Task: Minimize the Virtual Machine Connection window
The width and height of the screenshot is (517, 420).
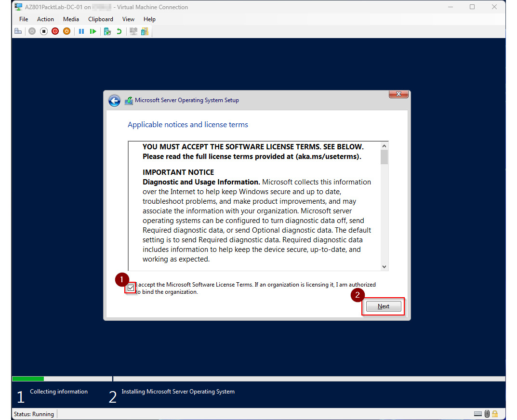Action: 451,7
